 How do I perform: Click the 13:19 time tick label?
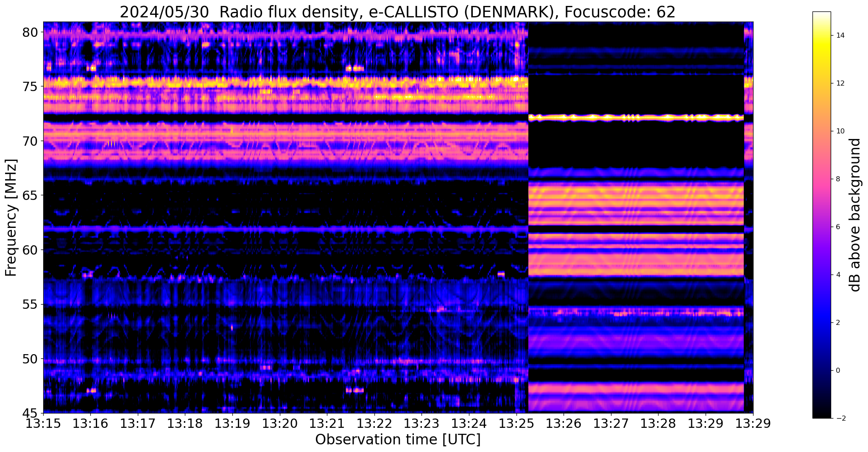(x=232, y=424)
